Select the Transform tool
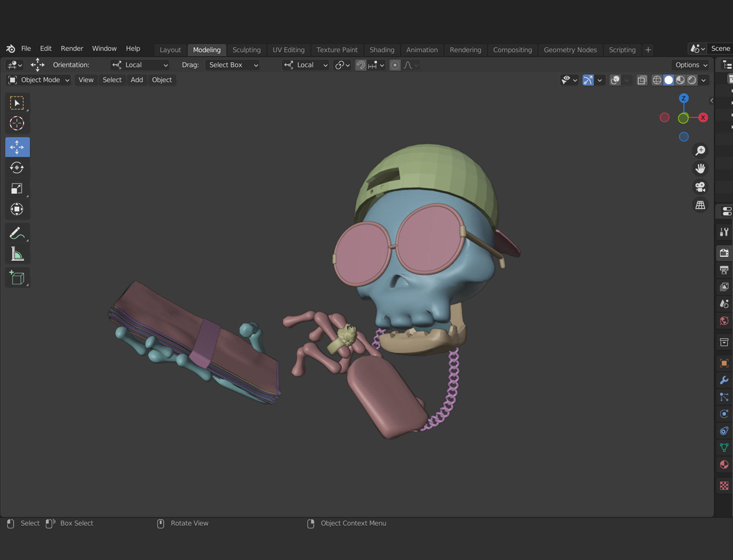The height and width of the screenshot is (560, 733). pyautogui.click(x=17, y=209)
